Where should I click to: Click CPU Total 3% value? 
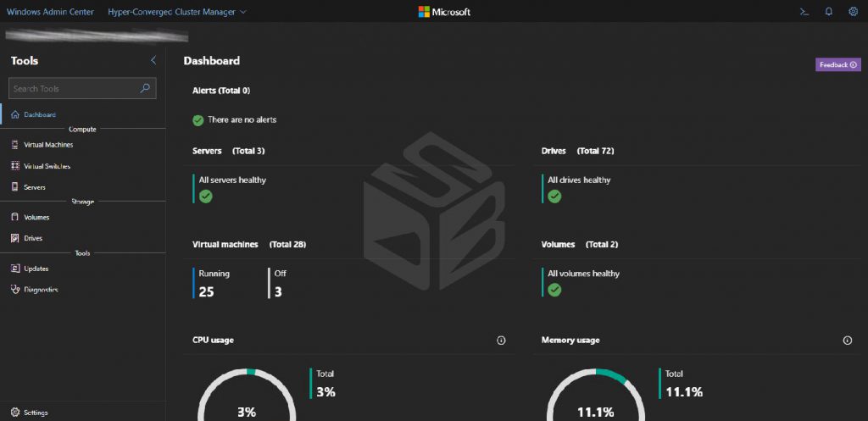tap(326, 391)
